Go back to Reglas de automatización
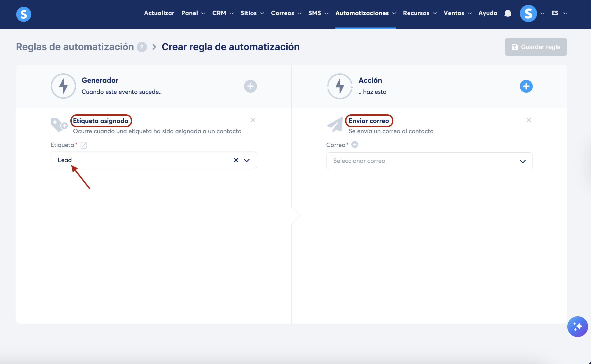The width and height of the screenshot is (591, 364). pos(75,47)
